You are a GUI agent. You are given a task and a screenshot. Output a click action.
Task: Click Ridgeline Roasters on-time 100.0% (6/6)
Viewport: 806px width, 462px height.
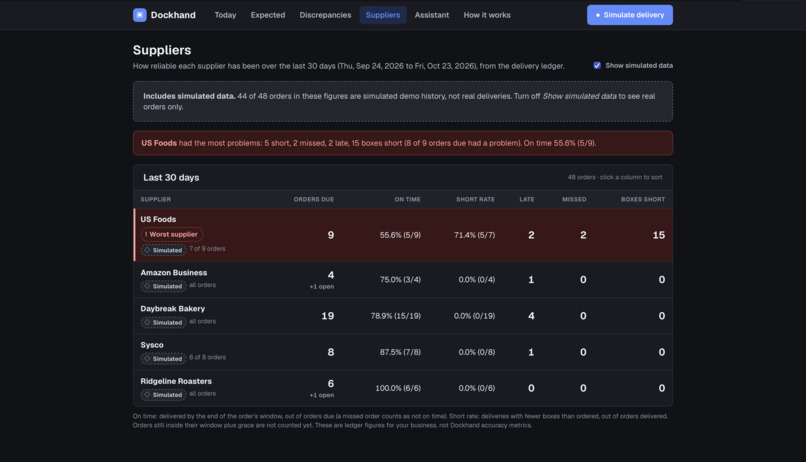[x=398, y=388]
